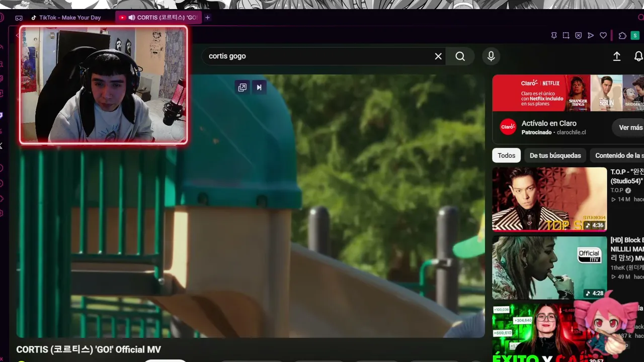Mute the CORTIS tab via speaker icon
This screenshot has width=644, height=362.
click(132, 18)
